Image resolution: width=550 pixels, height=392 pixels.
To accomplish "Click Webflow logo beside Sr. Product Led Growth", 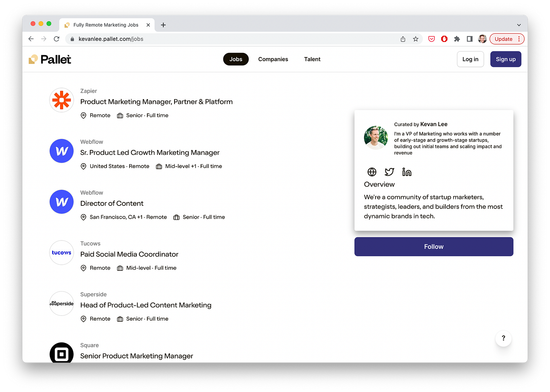I will [x=62, y=151].
